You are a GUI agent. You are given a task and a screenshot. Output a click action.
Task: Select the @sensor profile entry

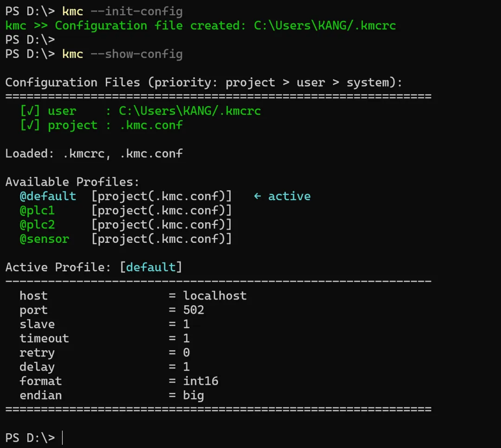(x=44, y=240)
